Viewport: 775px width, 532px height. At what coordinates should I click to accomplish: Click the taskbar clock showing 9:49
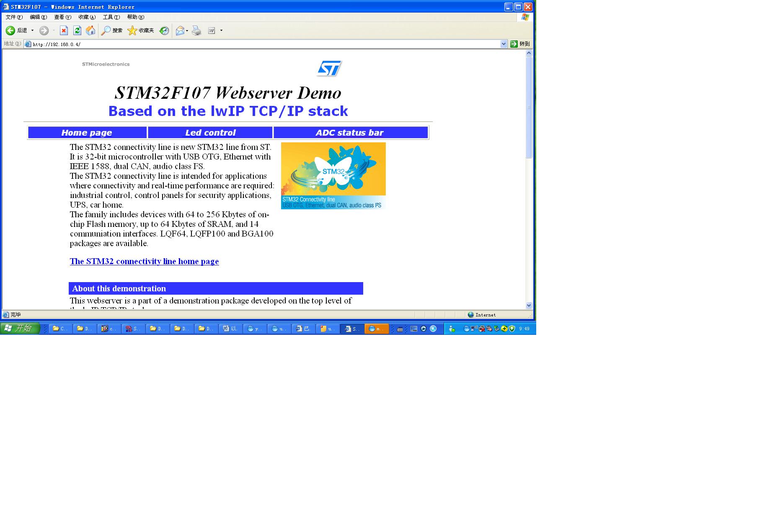pyautogui.click(x=524, y=329)
